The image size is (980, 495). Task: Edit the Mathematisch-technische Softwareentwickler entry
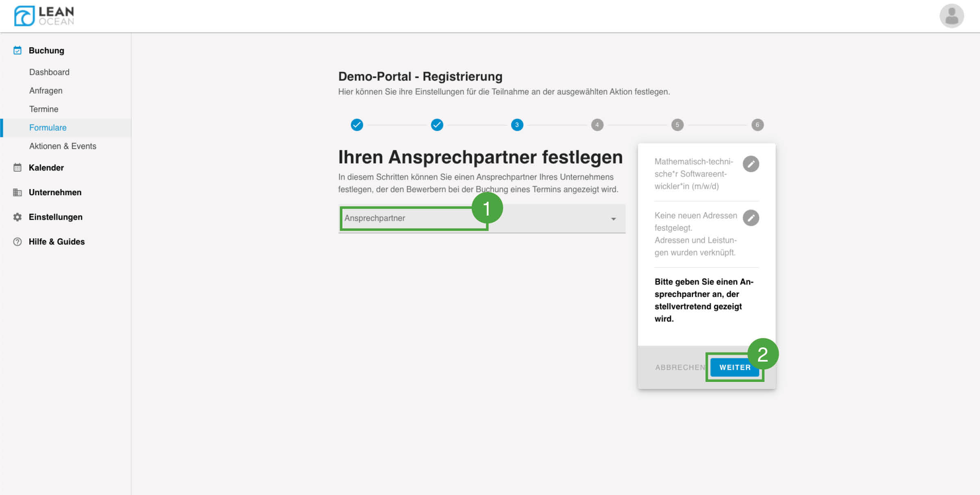coord(751,164)
